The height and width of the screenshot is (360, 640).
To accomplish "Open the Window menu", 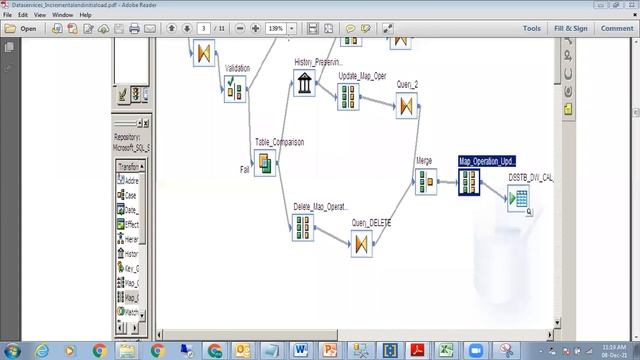I will (62, 15).
